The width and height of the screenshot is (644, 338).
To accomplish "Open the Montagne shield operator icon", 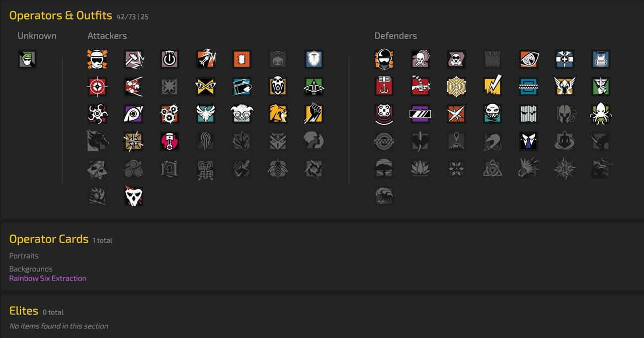I will (314, 59).
